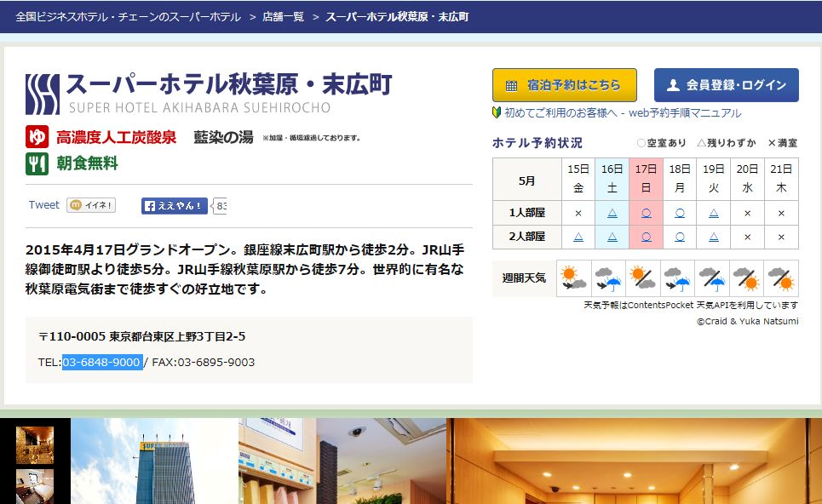The width and height of the screenshot is (822, 504).
Task: Click the 21日 weather icon
Action: tap(781, 278)
